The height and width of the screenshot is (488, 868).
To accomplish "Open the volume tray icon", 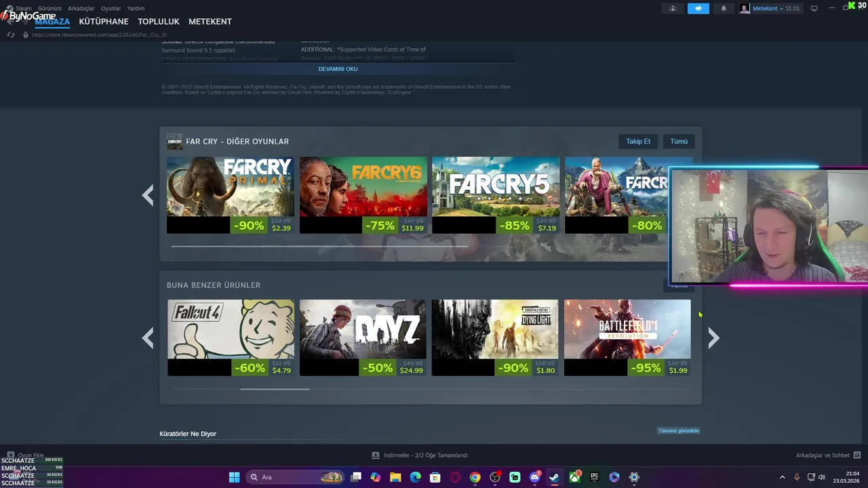I will 822,477.
